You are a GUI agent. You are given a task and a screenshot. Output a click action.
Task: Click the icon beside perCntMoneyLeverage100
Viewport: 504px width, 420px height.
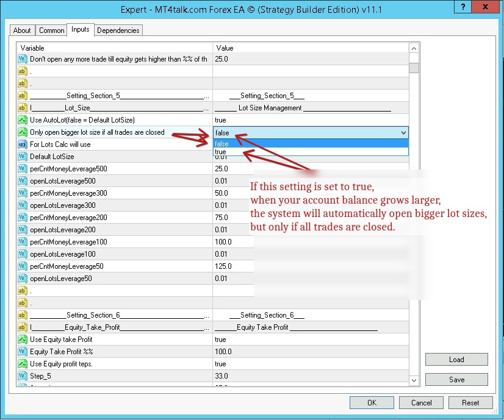pyautogui.click(x=22, y=242)
